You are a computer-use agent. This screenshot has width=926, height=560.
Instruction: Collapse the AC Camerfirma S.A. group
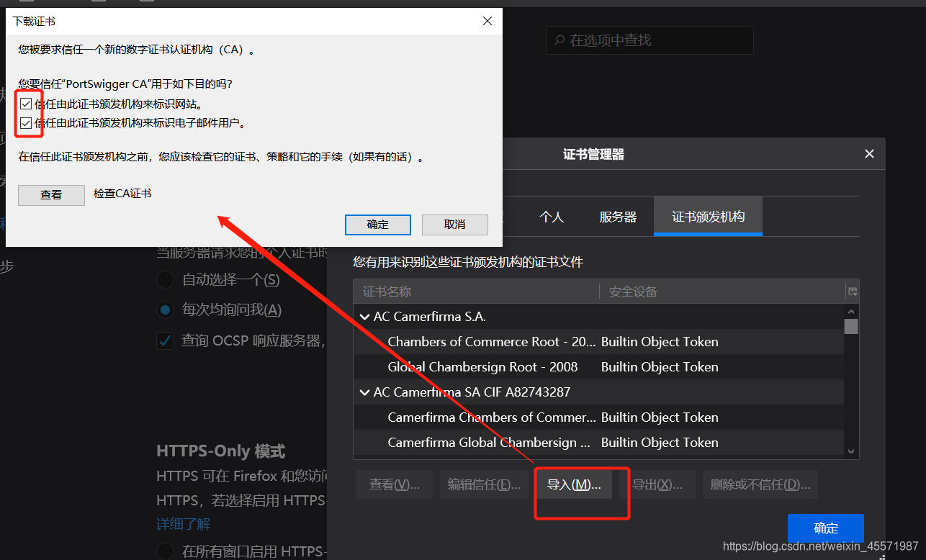pos(364,317)
